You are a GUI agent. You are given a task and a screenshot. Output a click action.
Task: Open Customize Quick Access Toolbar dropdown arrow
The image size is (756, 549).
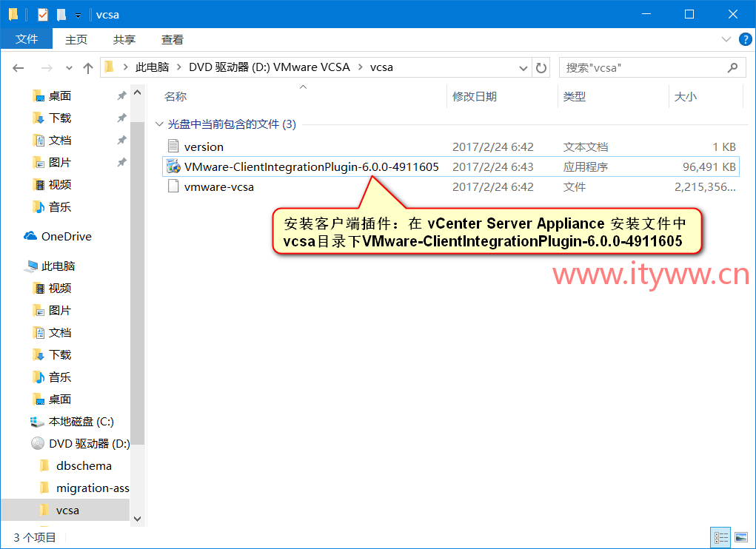coord(78,16)
